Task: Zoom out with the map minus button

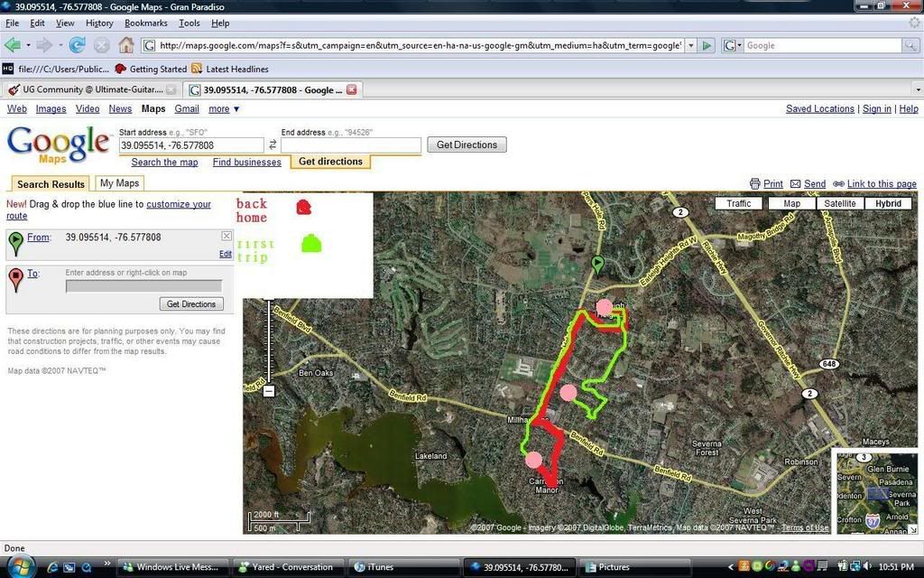Action: click(x=269, y=390)
